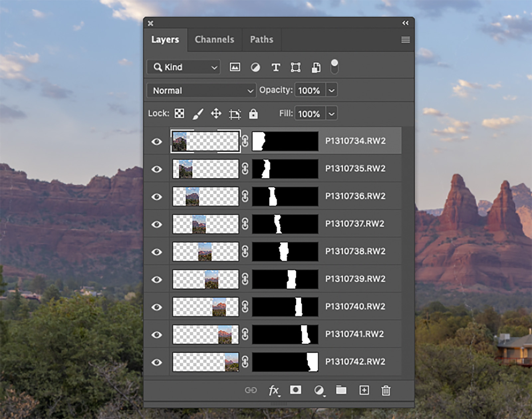Open the Layers panel flyout menu

[x=405, y=40]
